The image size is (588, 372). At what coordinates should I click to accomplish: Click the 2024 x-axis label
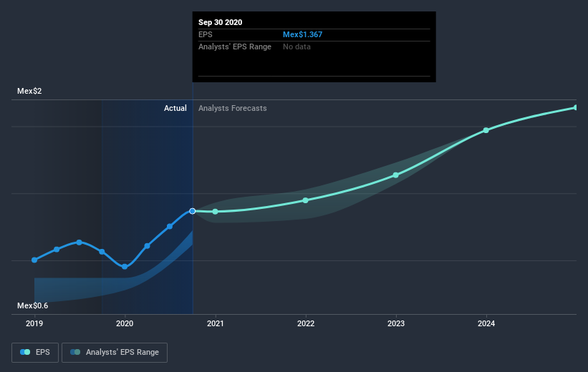(x=486, y=323)
